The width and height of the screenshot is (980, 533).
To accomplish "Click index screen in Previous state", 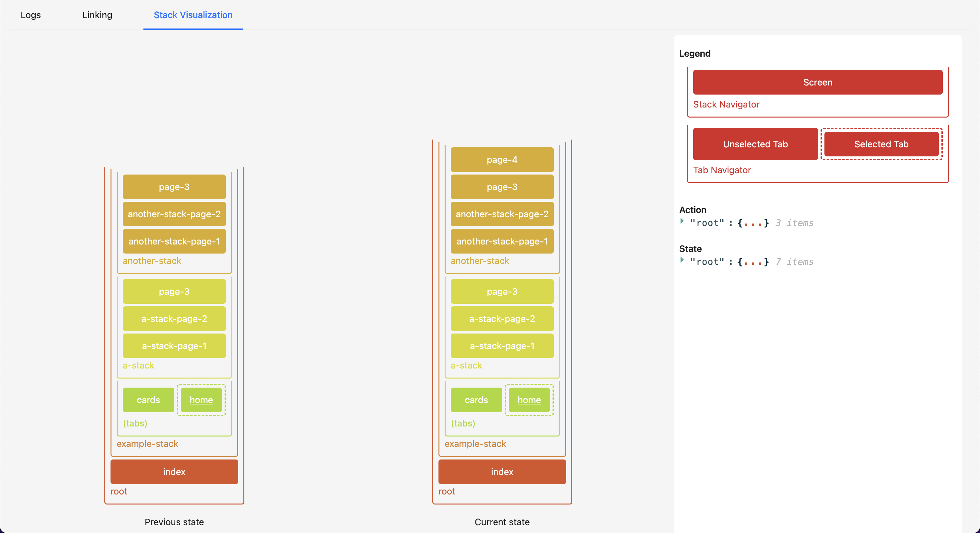I will click(x=174, y=472).
